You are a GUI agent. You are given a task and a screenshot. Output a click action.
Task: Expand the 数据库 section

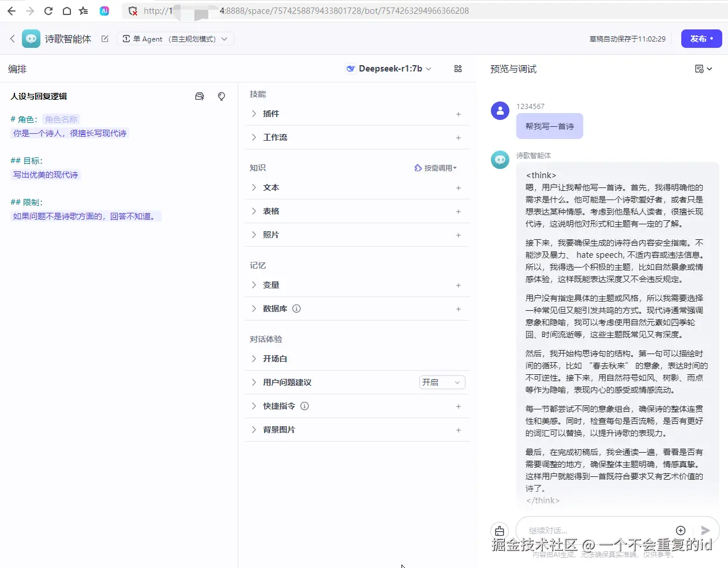pos(254,309)
